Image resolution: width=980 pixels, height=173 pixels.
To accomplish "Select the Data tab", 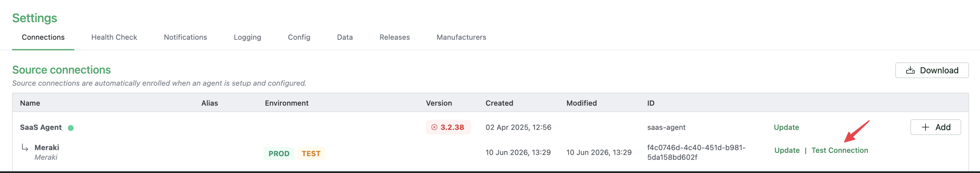I will 345,37.
